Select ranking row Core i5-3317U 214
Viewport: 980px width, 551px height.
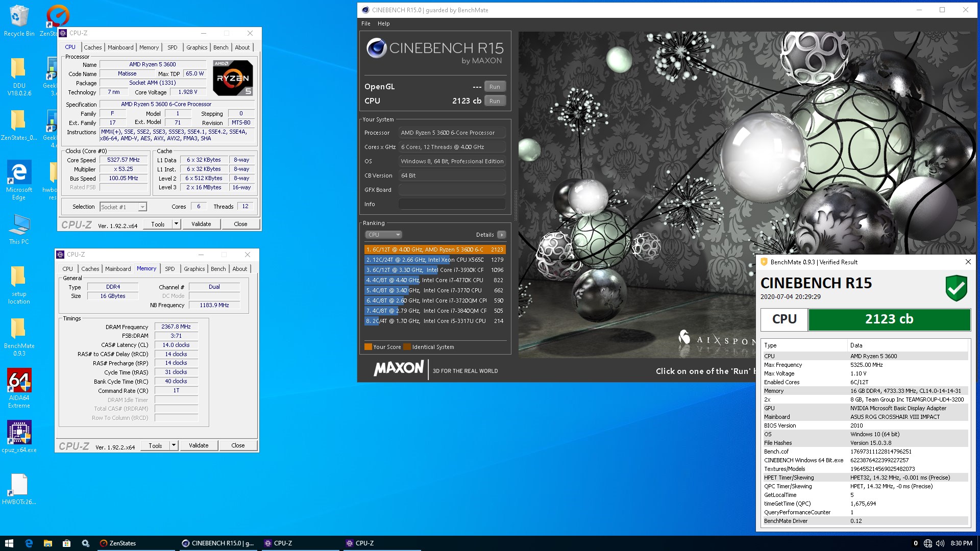tap(435, 321)
